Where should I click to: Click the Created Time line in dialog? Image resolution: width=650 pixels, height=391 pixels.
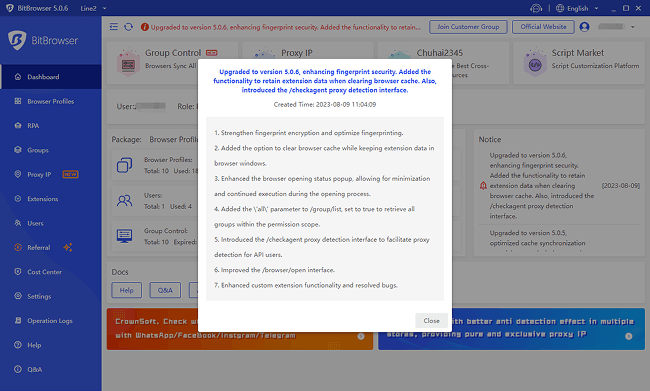[325, 104]
